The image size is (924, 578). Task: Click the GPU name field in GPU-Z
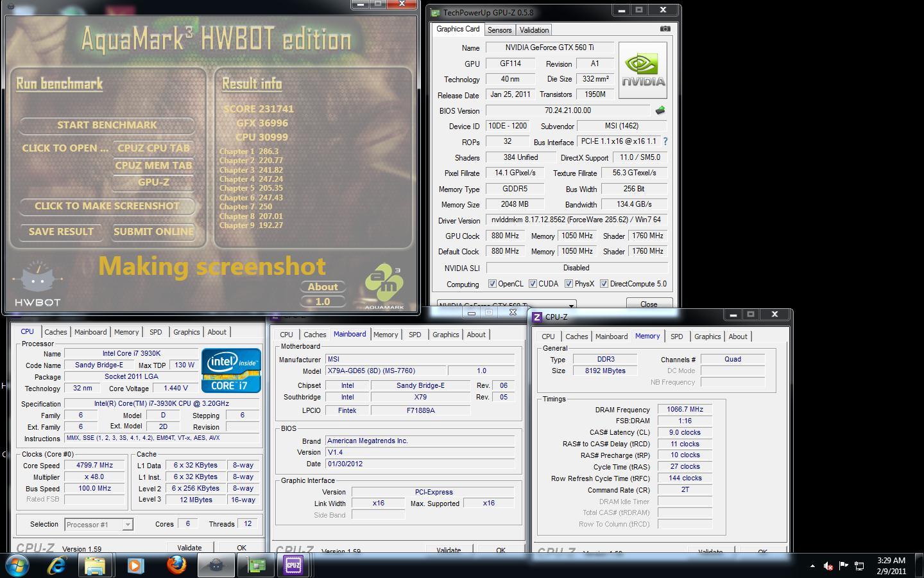click(x=549, y=48)
